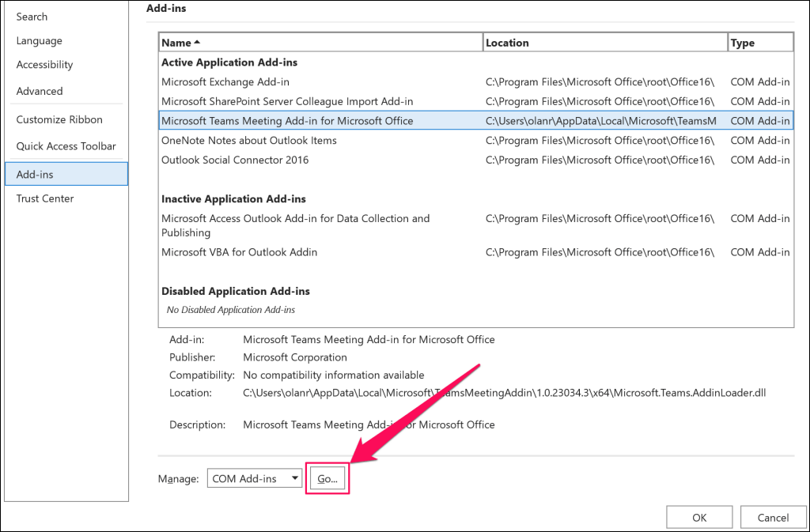Select Microsoft VBA for Outlook Addin

(x=239, y=252)
